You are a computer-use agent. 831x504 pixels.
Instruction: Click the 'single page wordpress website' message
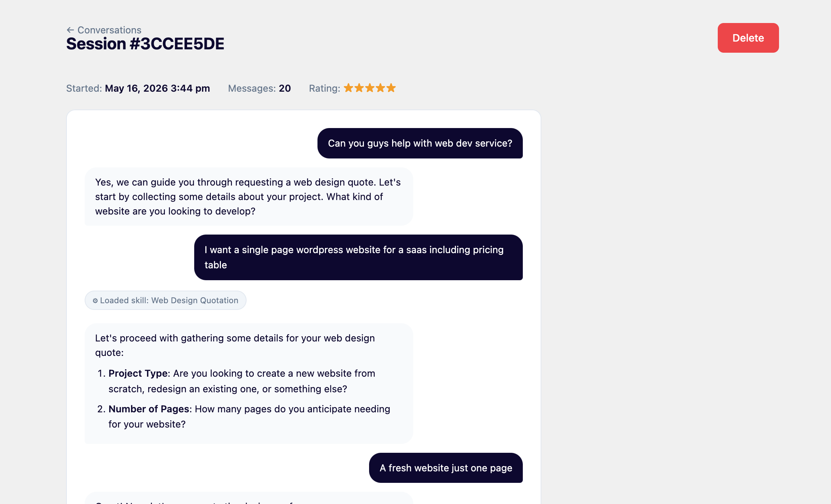point(358,257)
